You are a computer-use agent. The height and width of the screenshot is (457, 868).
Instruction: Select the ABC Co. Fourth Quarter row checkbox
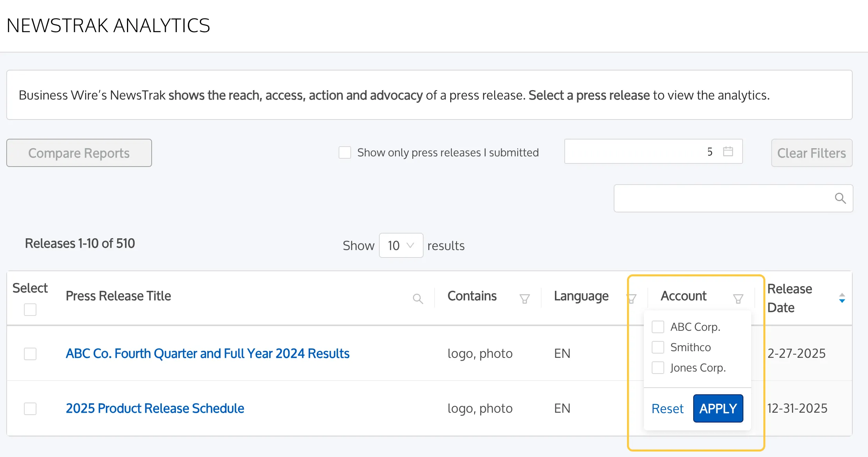click(x=30, y=354)
